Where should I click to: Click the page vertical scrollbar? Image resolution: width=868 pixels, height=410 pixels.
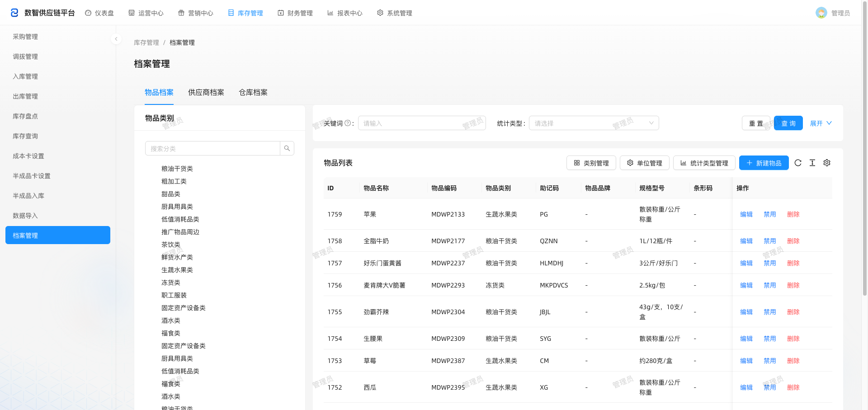[865, 149]
